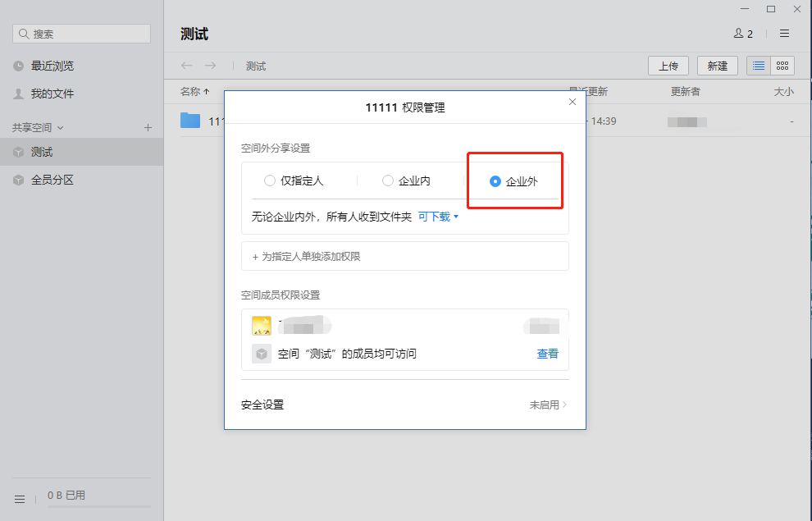
Task: Click the cube icon beside 空间“测试”的成员均可访问
Action: tap(262, 354)
